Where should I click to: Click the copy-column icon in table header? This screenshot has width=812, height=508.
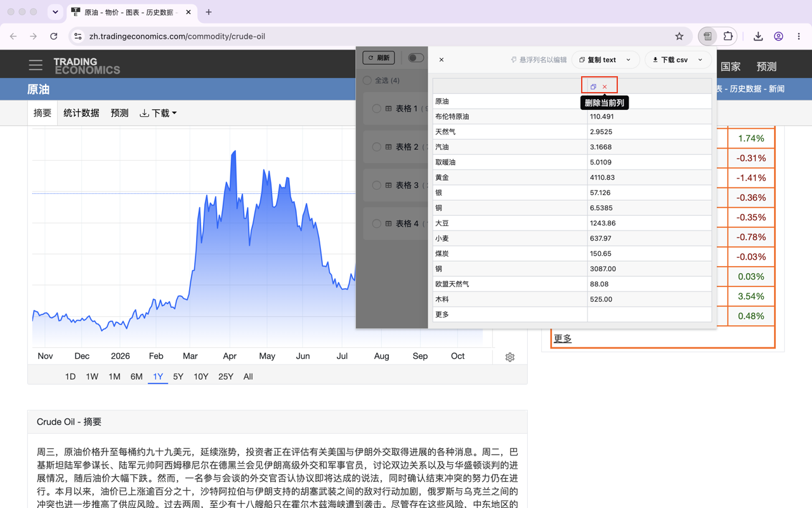(593, 86)
